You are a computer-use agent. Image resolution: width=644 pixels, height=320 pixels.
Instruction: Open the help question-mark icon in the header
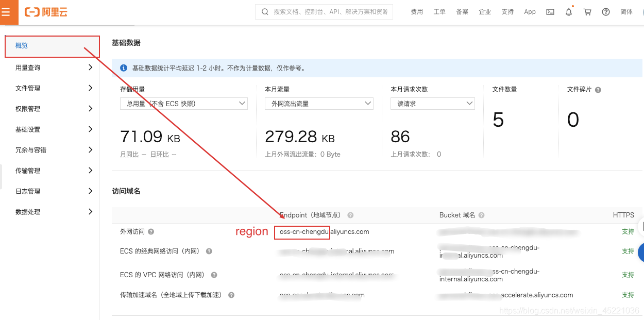(x=606, y=12)
